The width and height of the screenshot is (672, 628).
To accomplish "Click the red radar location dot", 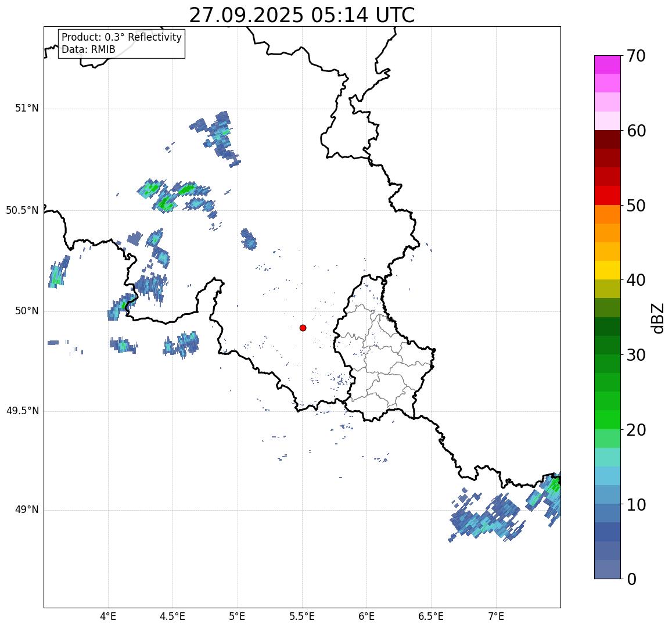I will (x=303, y=328).
